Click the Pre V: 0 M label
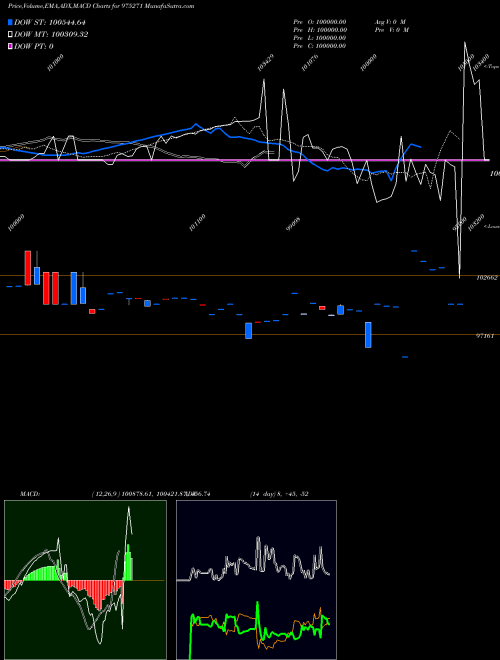This screenshot has width=500, height=660. [392, 29]
